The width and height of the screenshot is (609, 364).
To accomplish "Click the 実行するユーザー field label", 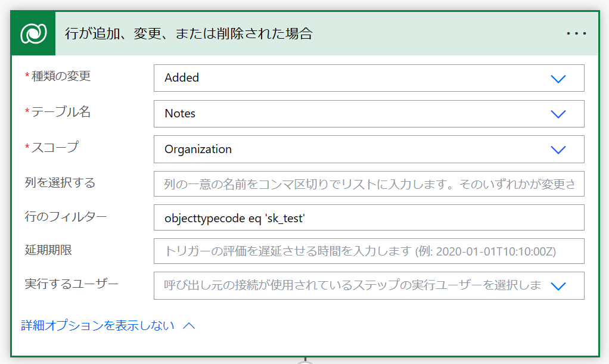I will [72, 284].
